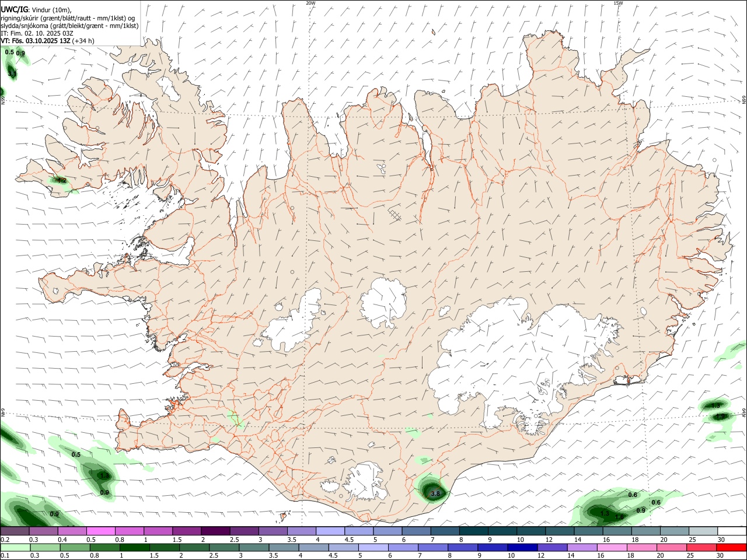This screenshot has width=747, height=560.
Task: Click the '25' label under the red legend swatches
Action: (692, 556)
